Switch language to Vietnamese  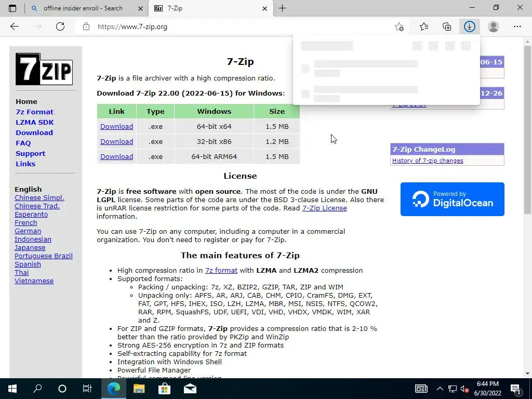(x=34, y=281)
